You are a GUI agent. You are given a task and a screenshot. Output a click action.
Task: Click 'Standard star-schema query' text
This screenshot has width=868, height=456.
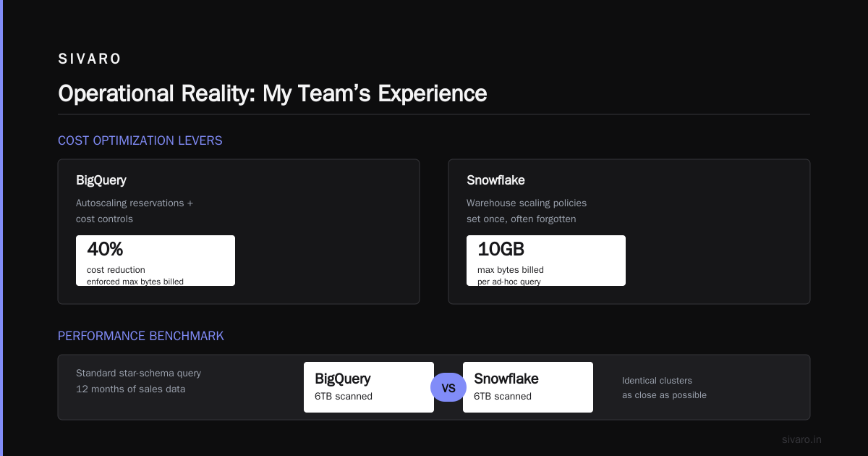coord(139,373)
